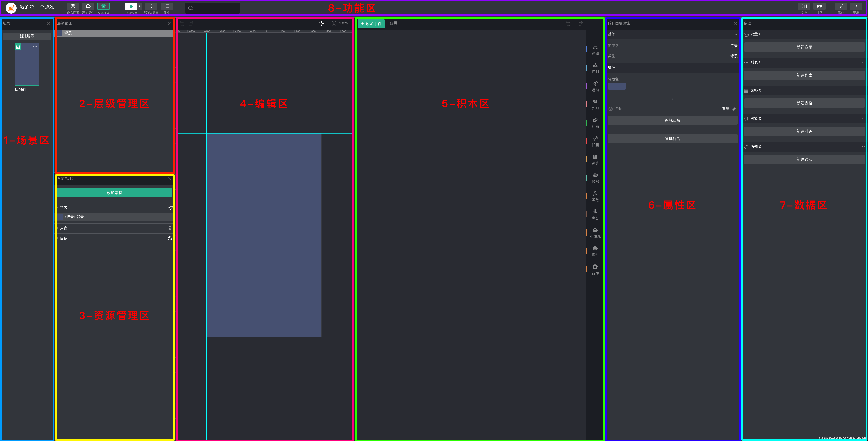Toggle the 改编模式 button
868x441 pixels.
103,6
